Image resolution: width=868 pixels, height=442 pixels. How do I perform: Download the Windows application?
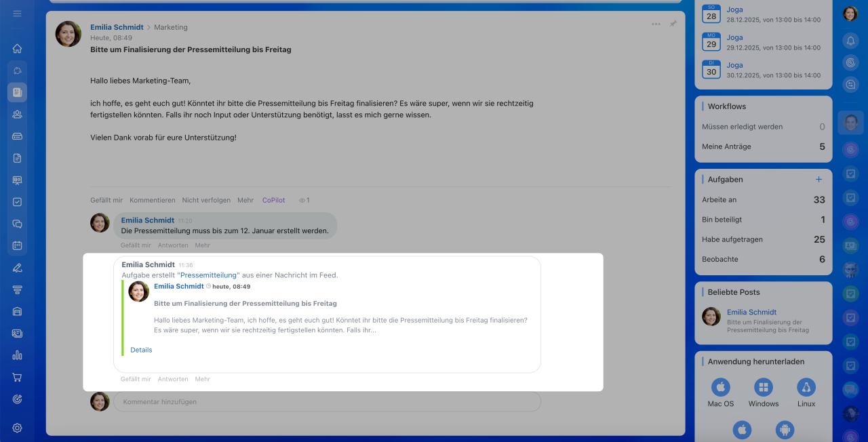[x=764, y=388]
